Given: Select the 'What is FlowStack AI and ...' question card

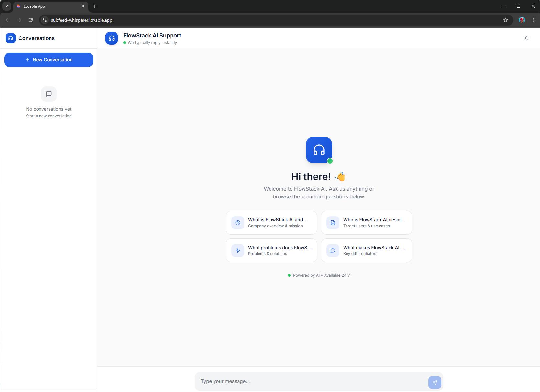Looking at the screenshot, I should coord(271,223).
